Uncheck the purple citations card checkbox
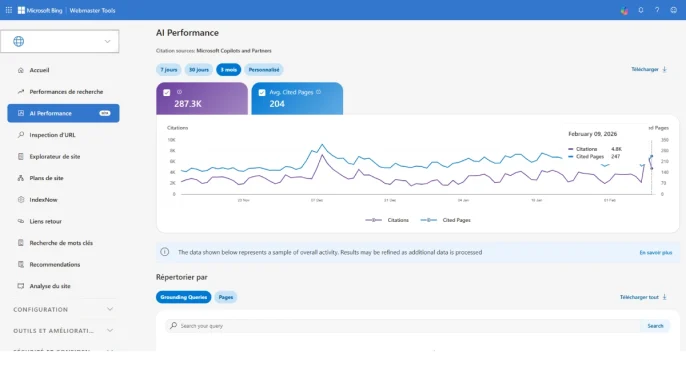Viewport: 686px width, 386px height. pos(167,93)
